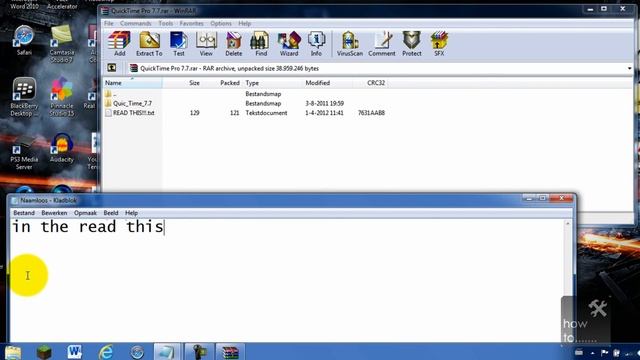Viewport: 640px width, 360px height.
Task: Click the Extract To toolbar icon
Action: point(149,44)
